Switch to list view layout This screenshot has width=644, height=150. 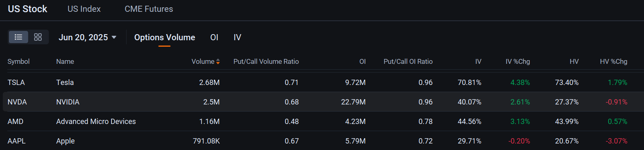pos(18,37)
